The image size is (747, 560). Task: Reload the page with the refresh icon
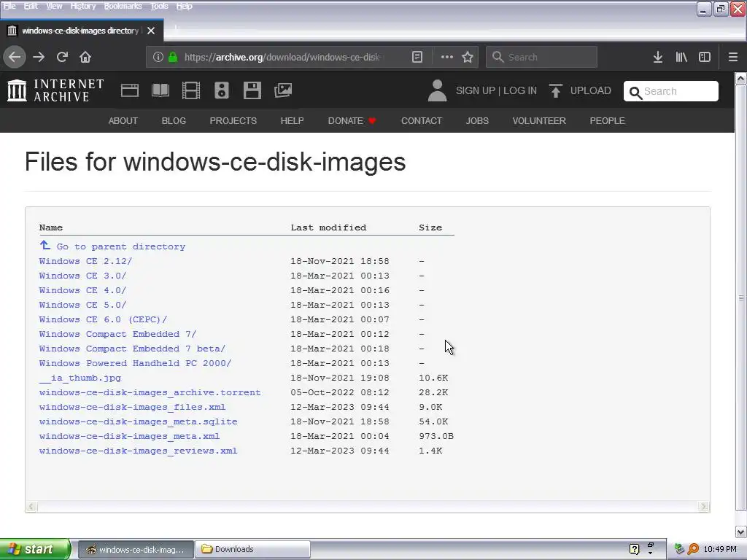click(62, 57)
